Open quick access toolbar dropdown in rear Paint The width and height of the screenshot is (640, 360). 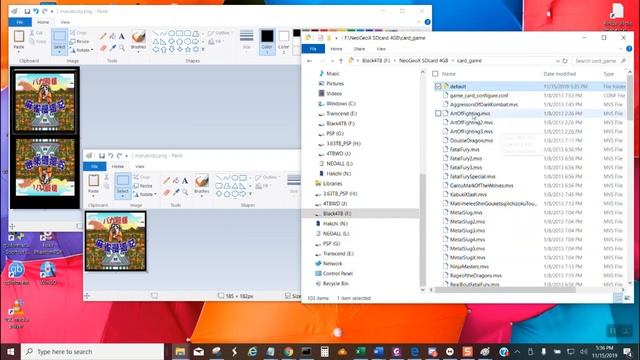point(52,11)
